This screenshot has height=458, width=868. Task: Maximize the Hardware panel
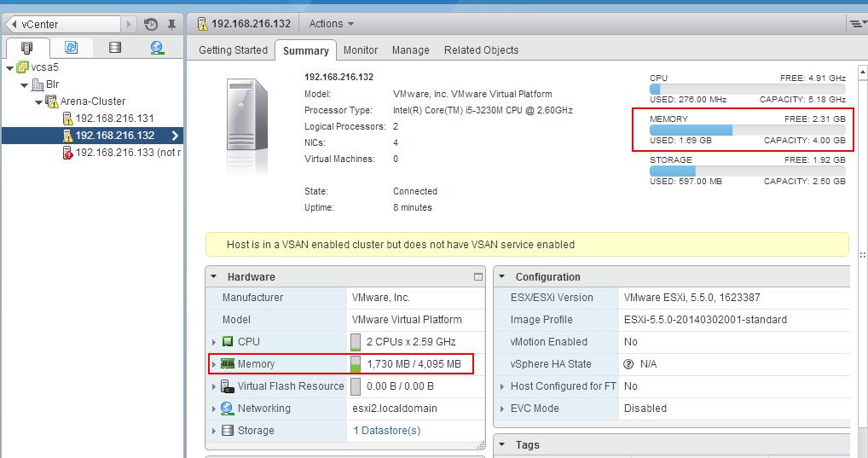click(x=478, y=276)
